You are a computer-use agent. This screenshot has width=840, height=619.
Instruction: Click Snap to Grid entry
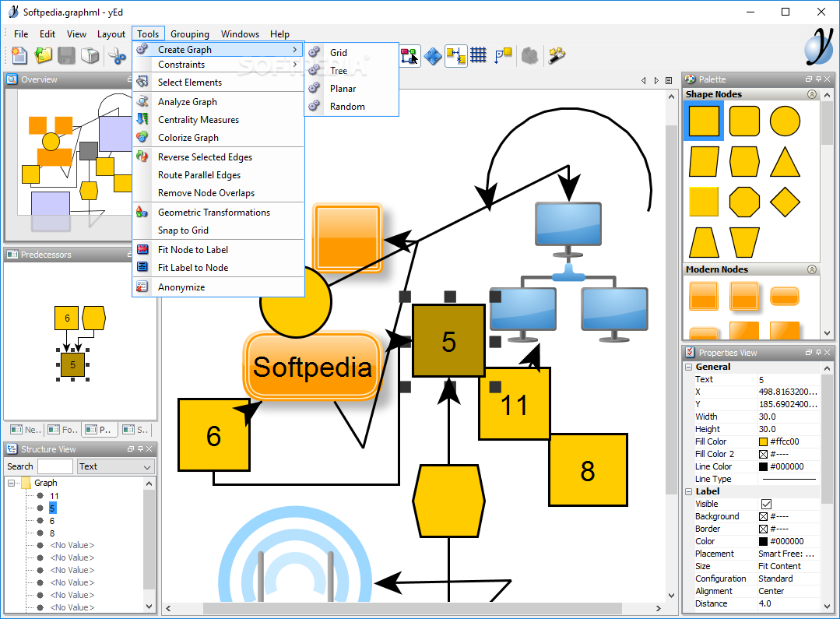coord(218,230)
